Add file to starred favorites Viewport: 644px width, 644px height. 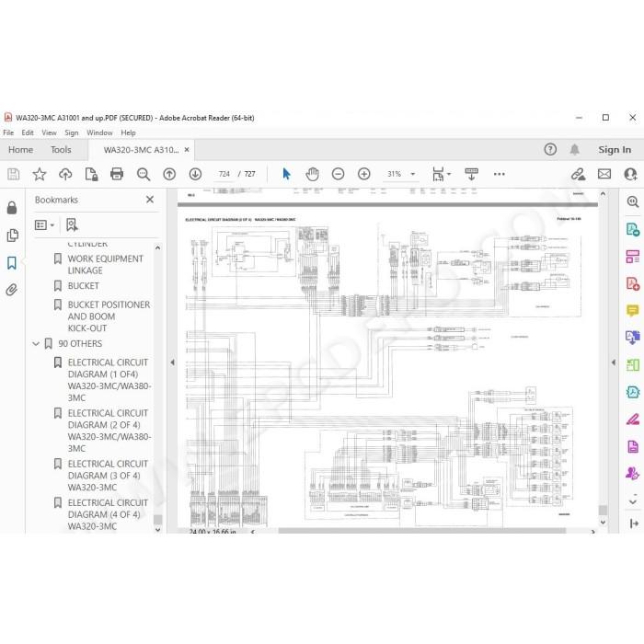tap(40, 174)
